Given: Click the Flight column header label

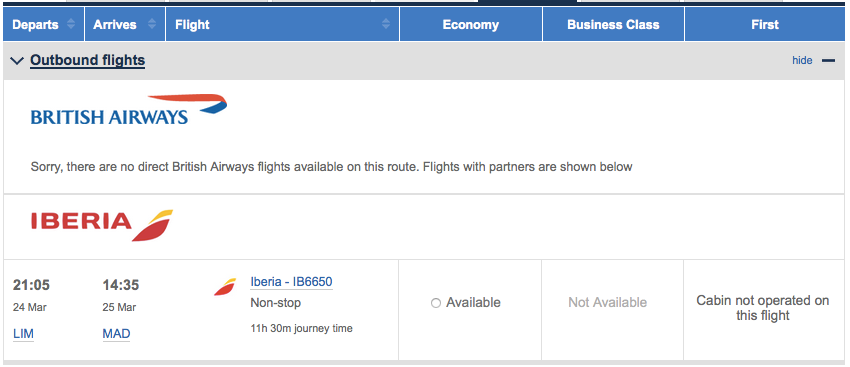Looking at the screenshot, I should click(x=192, y=24).
